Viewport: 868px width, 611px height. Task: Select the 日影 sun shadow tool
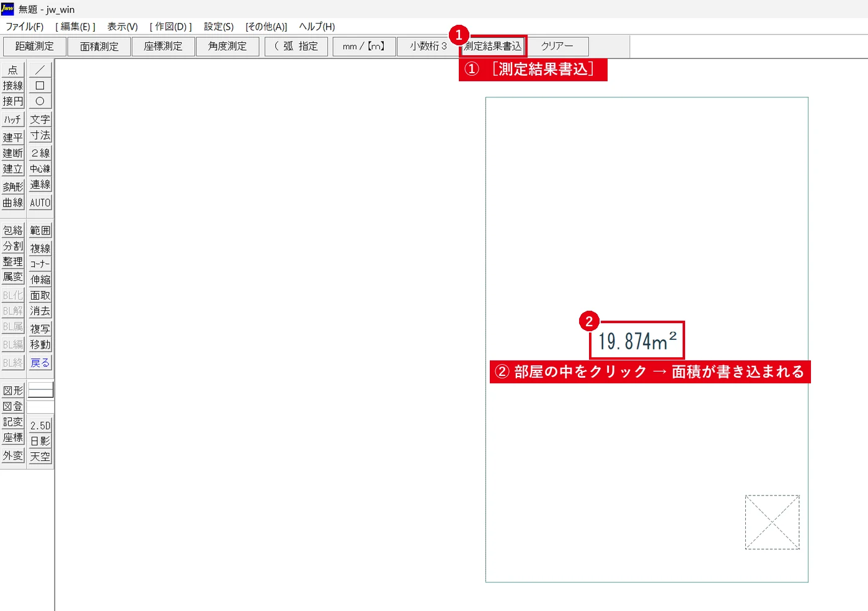(x=40, y=440)
